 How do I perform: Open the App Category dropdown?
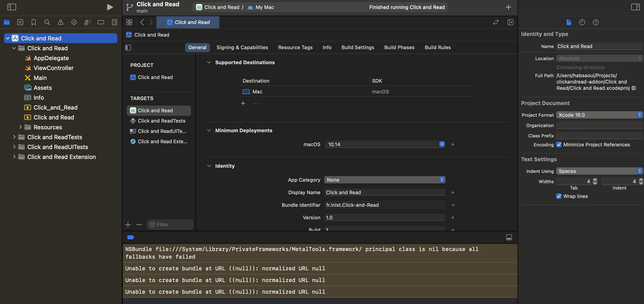(385, 180)
